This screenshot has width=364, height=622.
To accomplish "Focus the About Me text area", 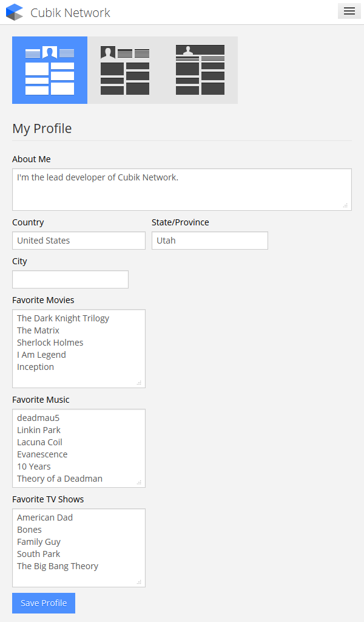I will pyautogui.click(x=182, y=190).
